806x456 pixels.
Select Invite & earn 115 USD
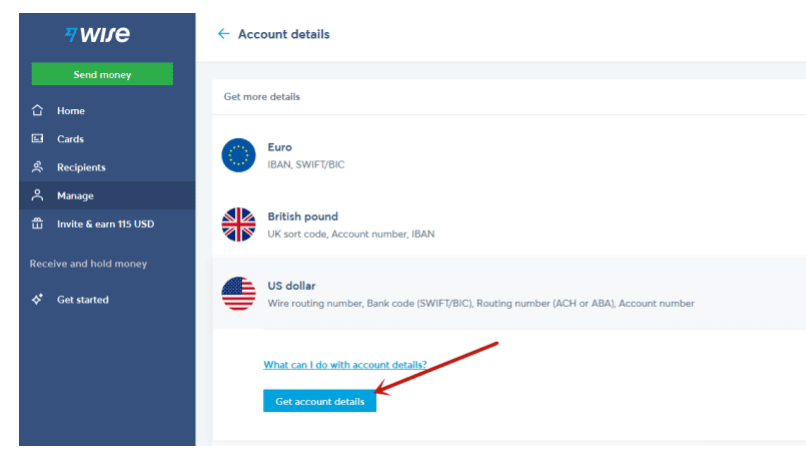[x=105, y=224]
